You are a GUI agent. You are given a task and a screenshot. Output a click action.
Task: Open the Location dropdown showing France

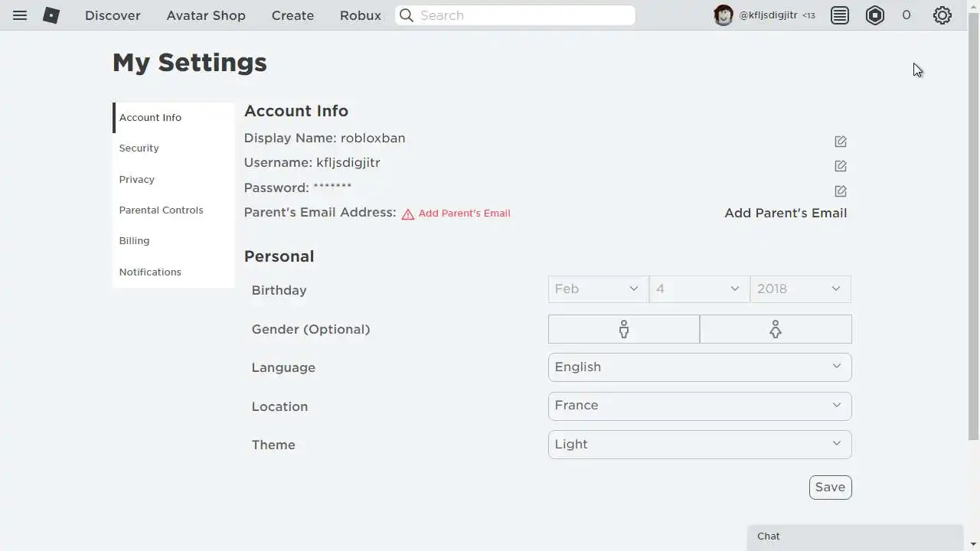[x=700, y=406]
